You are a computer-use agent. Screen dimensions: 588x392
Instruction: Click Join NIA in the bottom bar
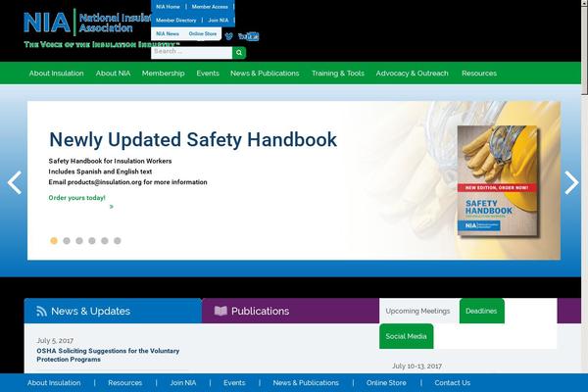coord(183,382)
